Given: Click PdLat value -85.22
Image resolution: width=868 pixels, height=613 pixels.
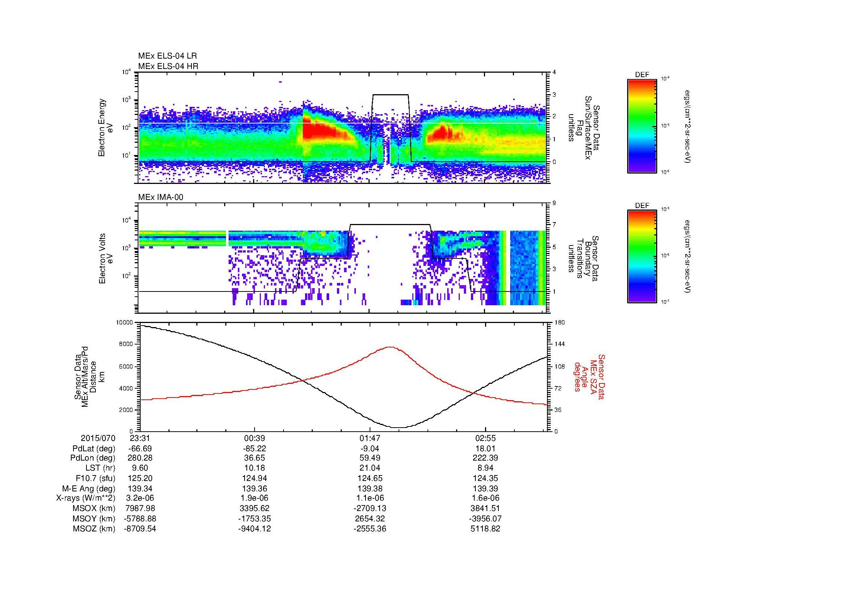Looking at the screenshot, I should [x=255, y=449].
